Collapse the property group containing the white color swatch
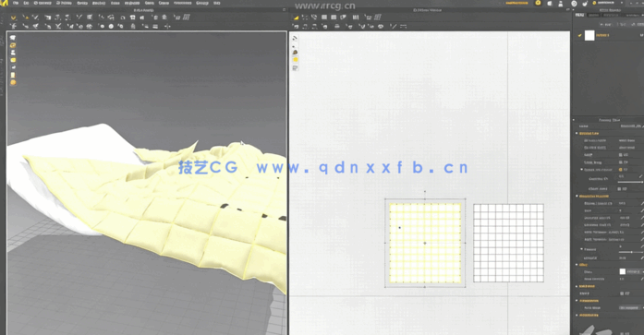This screenshot has width=644, height=335. coord(577,265)
